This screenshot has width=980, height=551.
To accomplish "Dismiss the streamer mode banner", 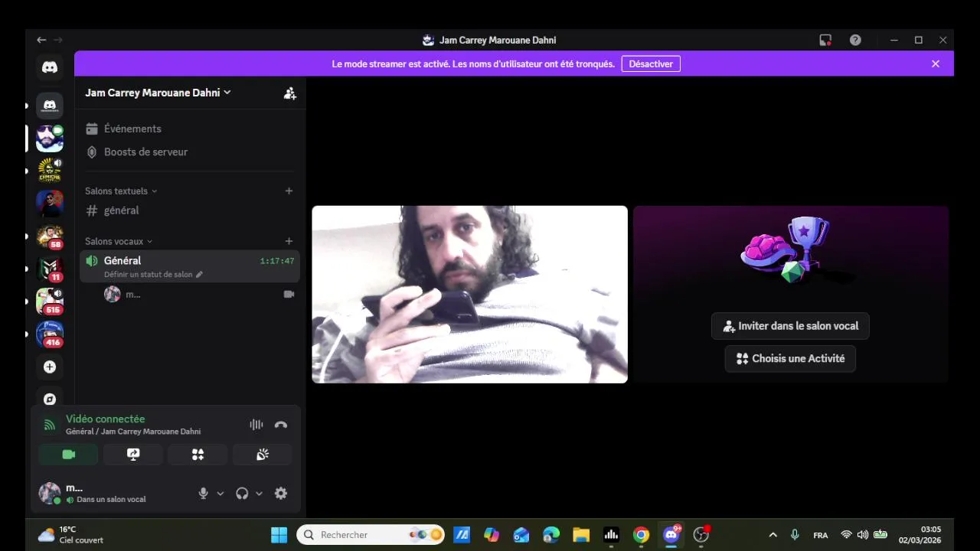I will click(x=936, y=64).
